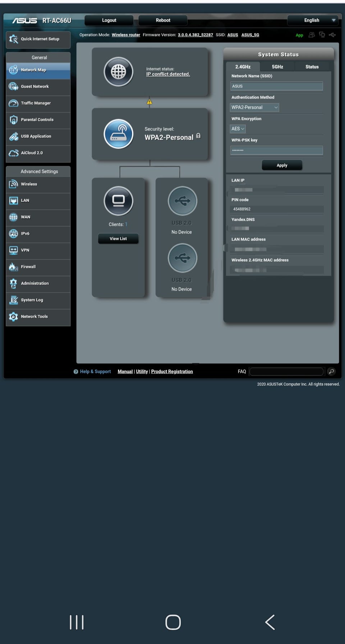Click the WPA-PSK key field
Image resolution: width=345 pixels, height=644 pixels.
click(276, 150)
